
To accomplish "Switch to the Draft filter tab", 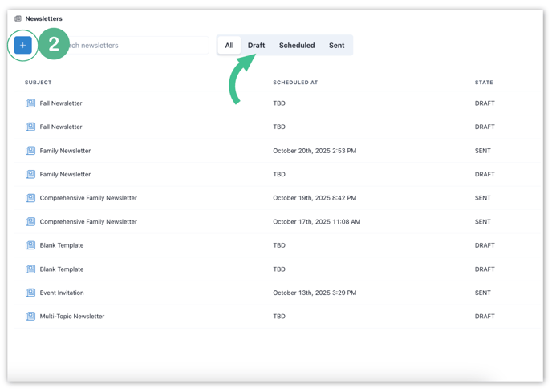I will pos(256,46).
